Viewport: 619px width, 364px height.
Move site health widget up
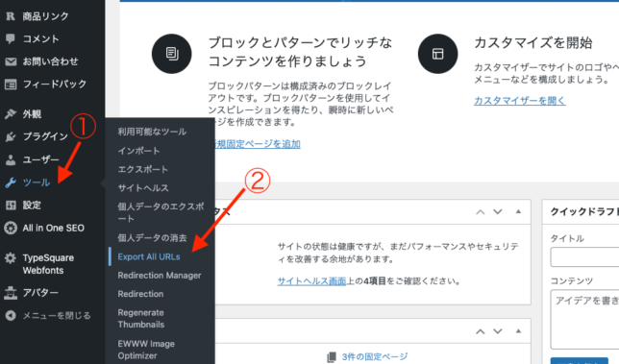click(x=480, y=212)
